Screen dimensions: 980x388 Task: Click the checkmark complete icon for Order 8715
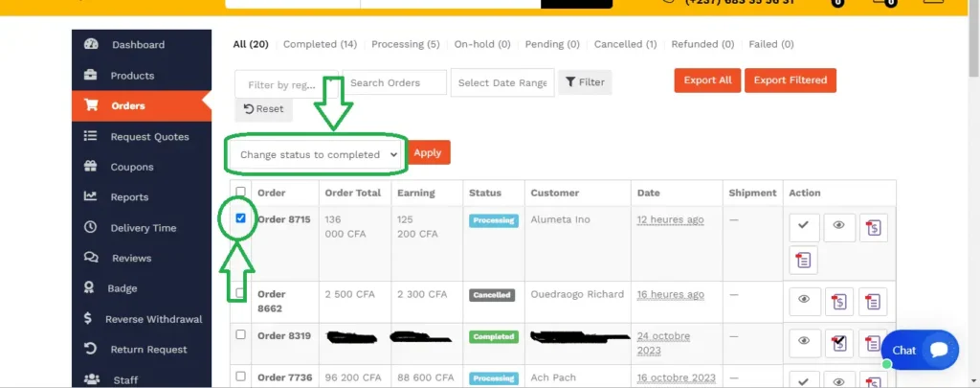pyautogui.click(x=803, y=227)
